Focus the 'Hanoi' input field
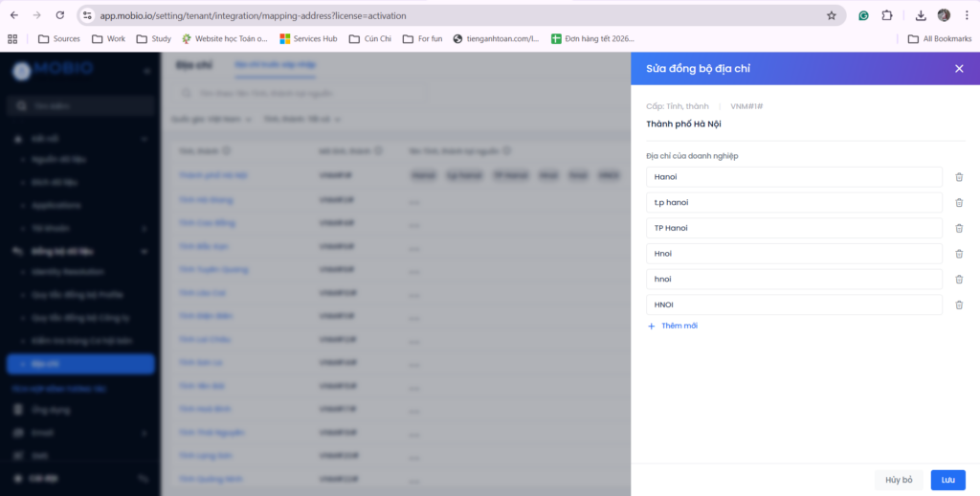This screenshot has width=980, height=496. tap(793, 177)
